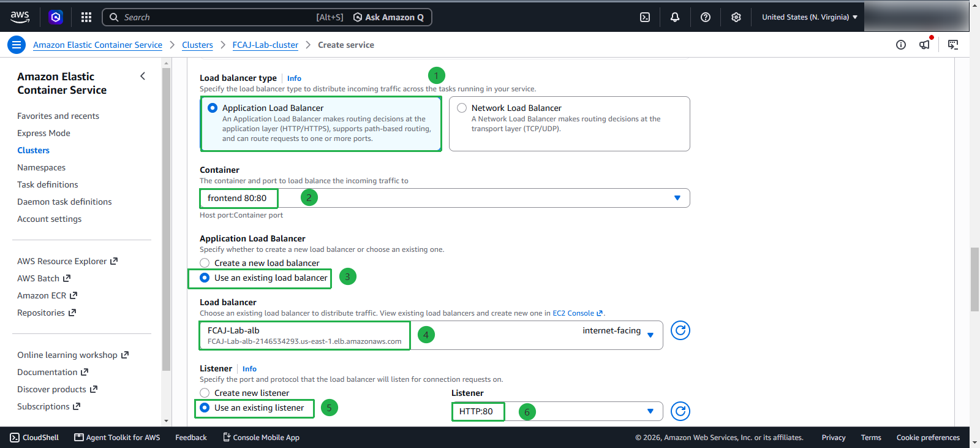Open the United States (N. Virginia) region selector

point(810,17)
